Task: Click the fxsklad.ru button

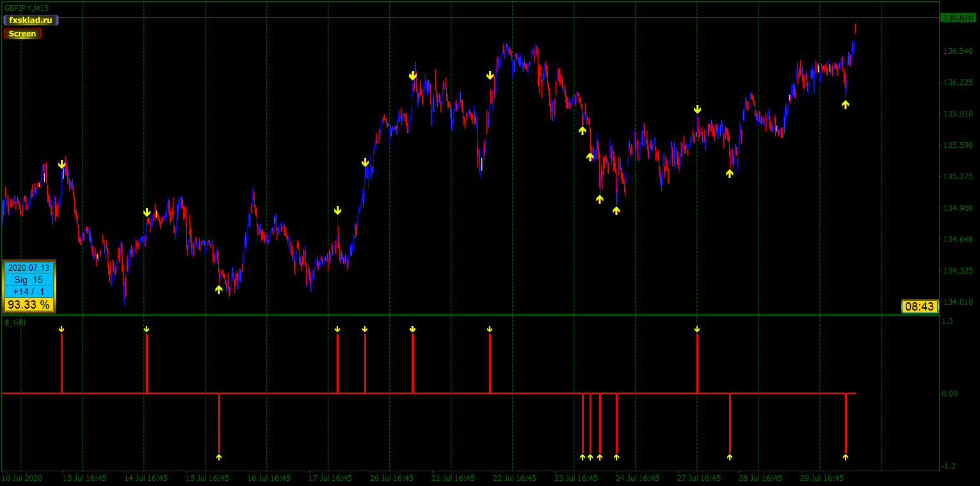Action: click(31, 20)
